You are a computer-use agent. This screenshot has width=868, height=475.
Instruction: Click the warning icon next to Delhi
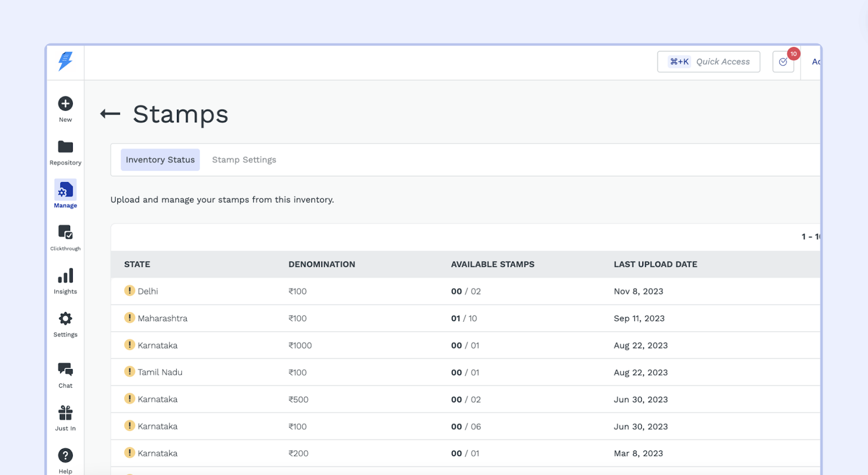pos(130,291)
